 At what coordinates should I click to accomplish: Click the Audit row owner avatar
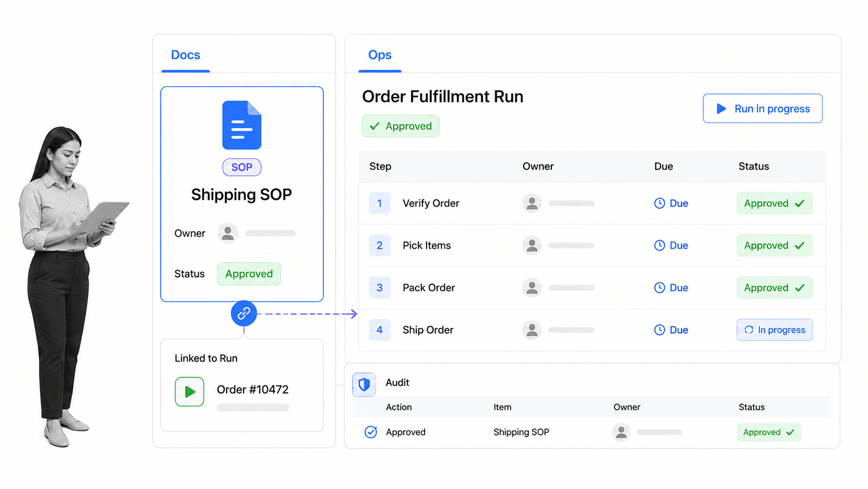(621, 432)
